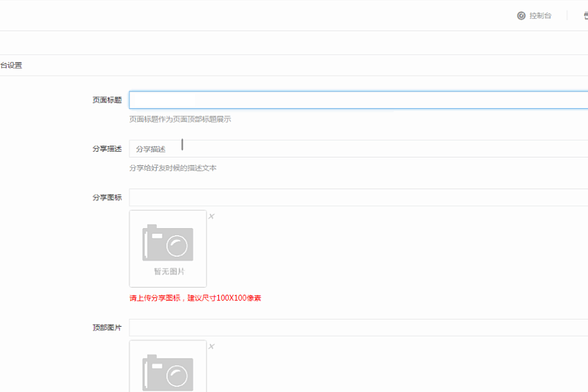Click the 顶部图片 path input field
The image size is (588, 392).
359,327
